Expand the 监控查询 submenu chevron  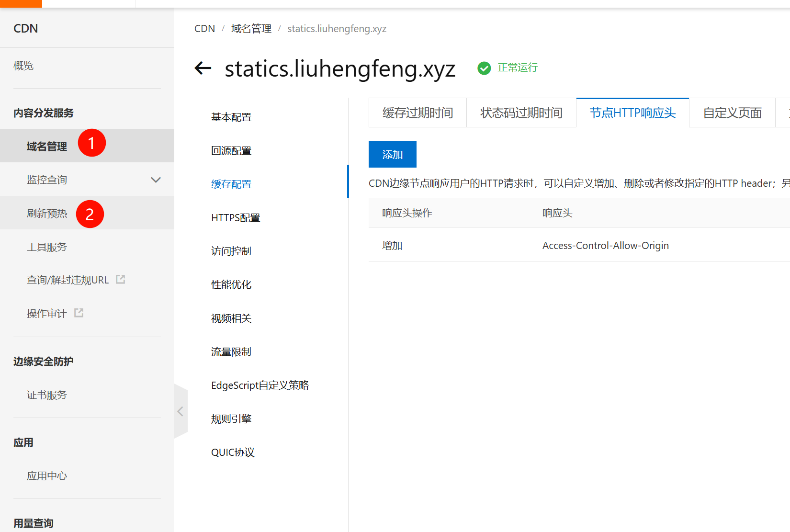click(156, 180)
